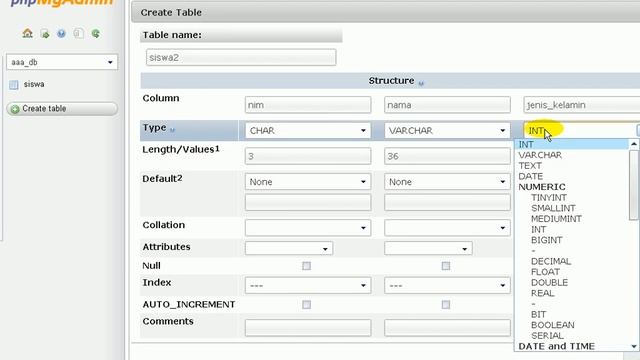Click the Length/Values field containing 36

(x=447, y=156)
